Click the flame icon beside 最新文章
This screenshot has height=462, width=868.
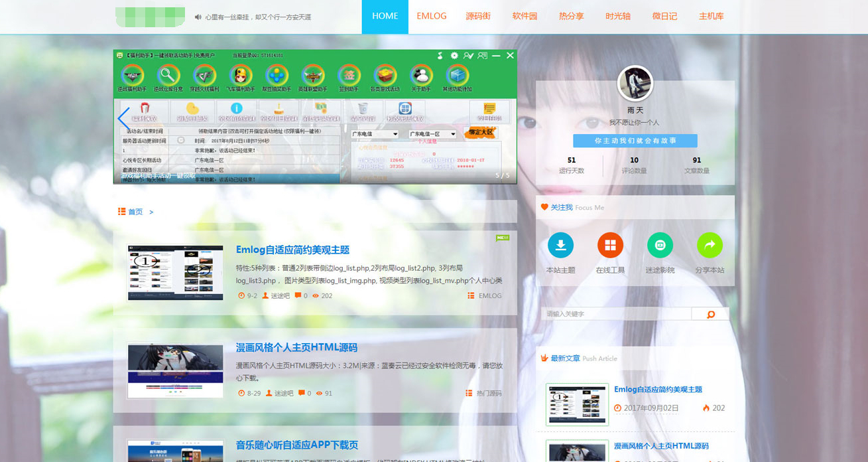click(544, 358)
